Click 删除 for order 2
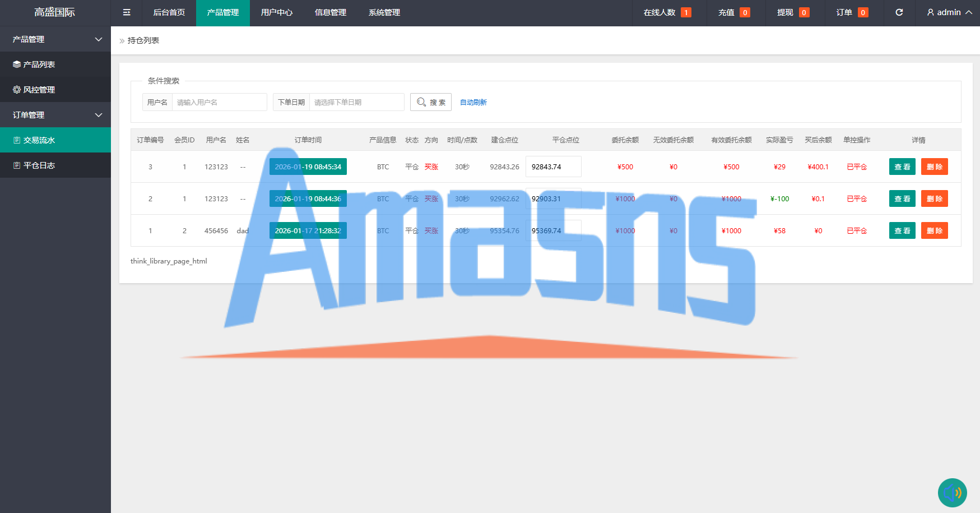Screen dimensions: 980x513 (x=935, y=198)
